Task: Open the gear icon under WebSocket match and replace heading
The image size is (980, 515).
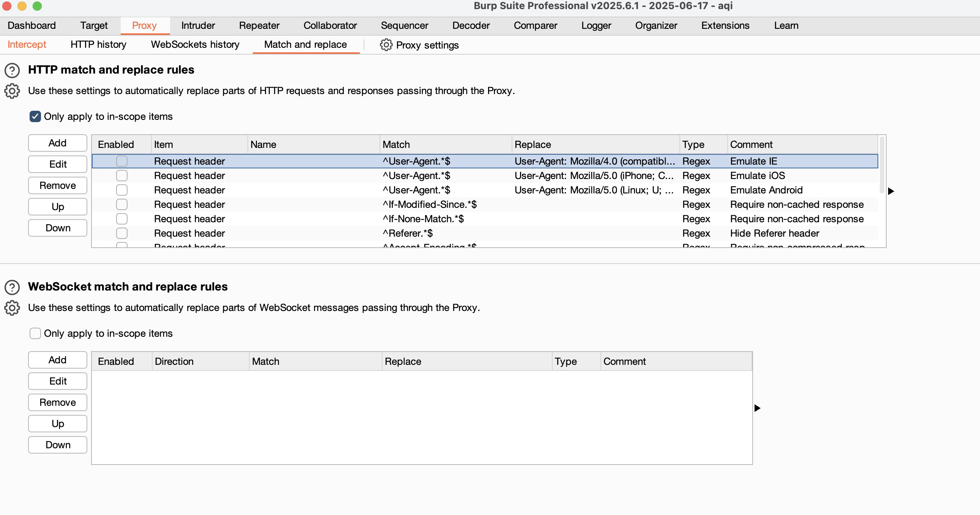Action: [x=11, y=308]
